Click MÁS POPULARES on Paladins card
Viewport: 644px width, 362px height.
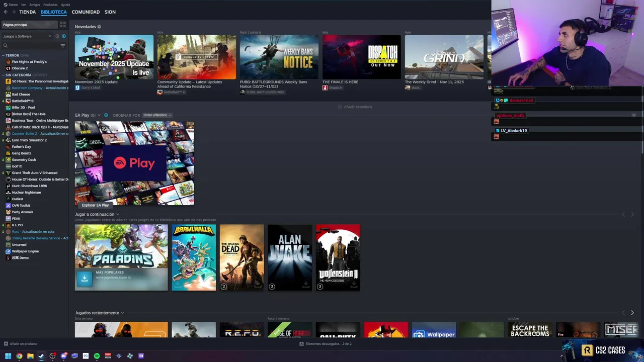110,273
